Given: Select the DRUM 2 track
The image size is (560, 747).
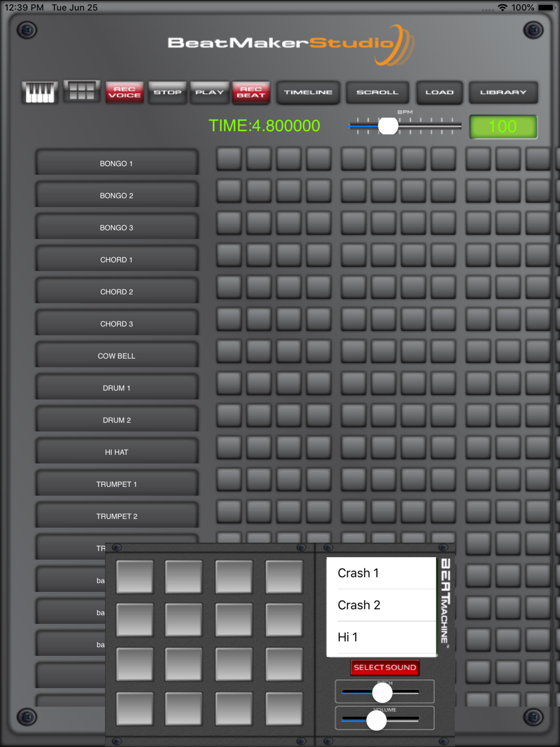Looking at the screenshot, I should [x=116, y=419].
